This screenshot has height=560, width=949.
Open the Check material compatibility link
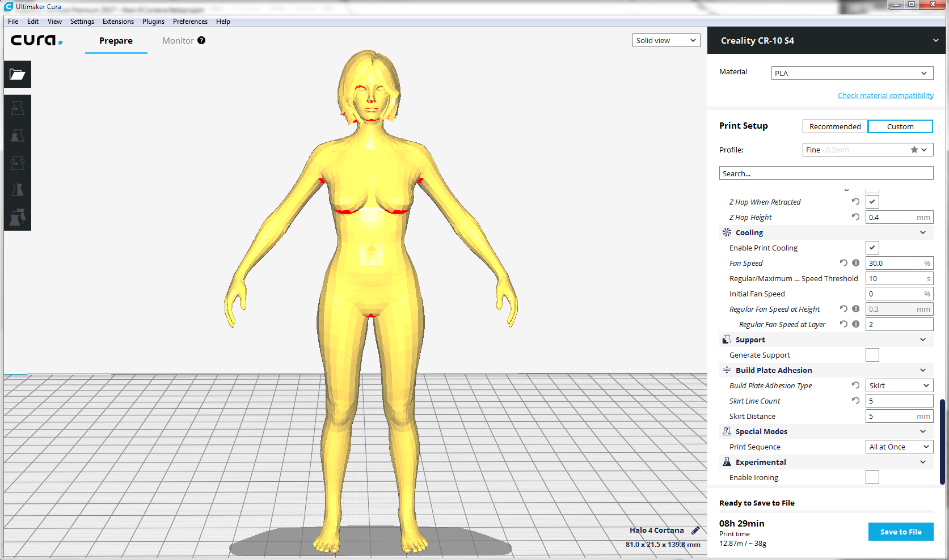(x=885, y=95)
